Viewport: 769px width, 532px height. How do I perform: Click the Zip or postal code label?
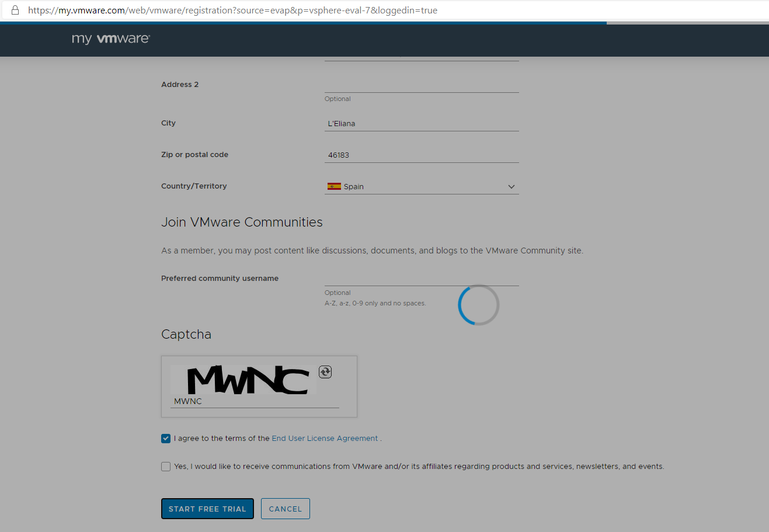[194, 155]
